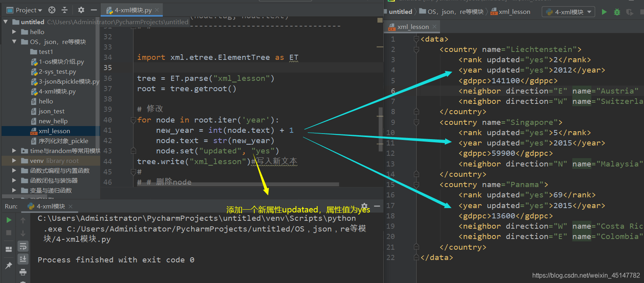The height and width of the screenshot is (283, 644).
Task: Open the 4-xml模块 run configuration dropdown
Action: point(569,12)
